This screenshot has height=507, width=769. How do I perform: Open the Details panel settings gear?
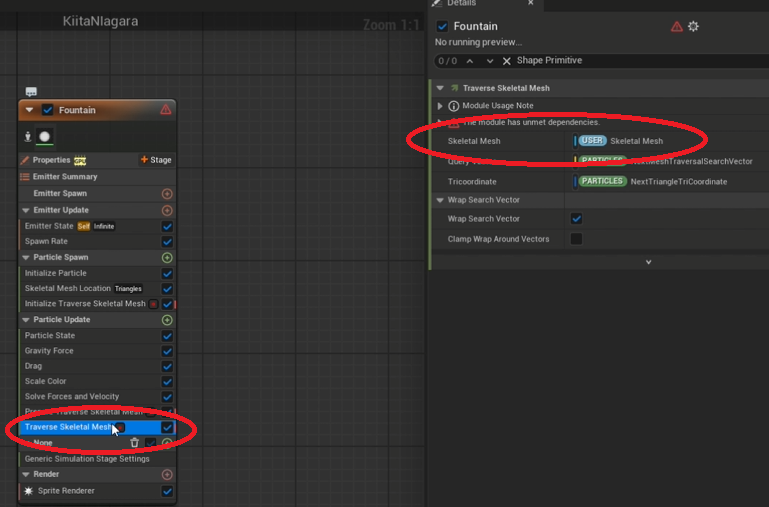[x=693, y=26]
